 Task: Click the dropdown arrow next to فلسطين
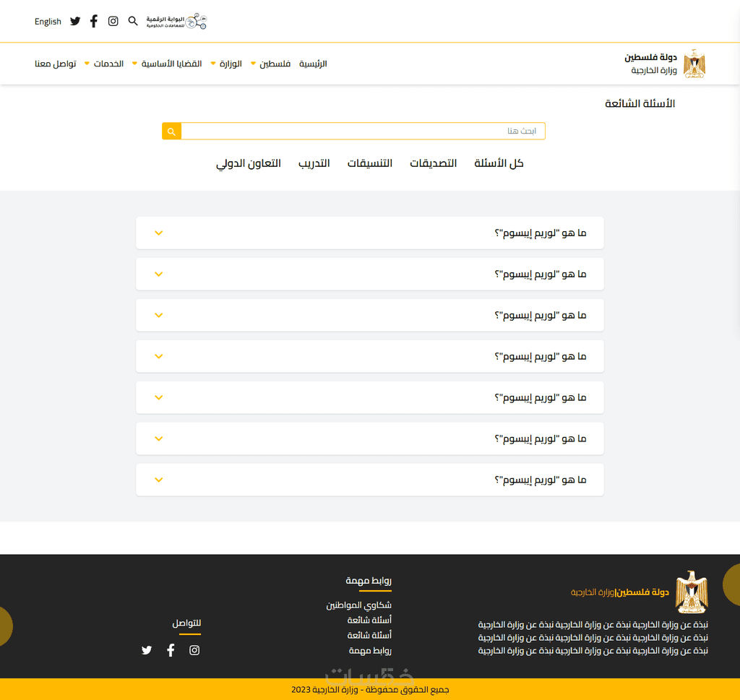click(254, 64)
